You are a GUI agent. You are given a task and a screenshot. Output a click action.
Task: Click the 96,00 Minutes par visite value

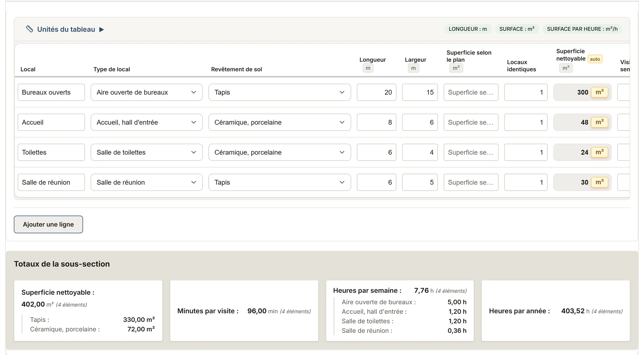[257, 311]
